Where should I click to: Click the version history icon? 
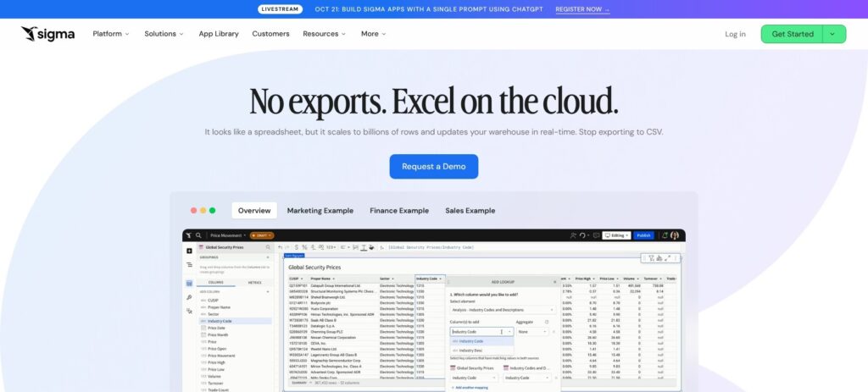pyautogui.click(x=583, y=235)
